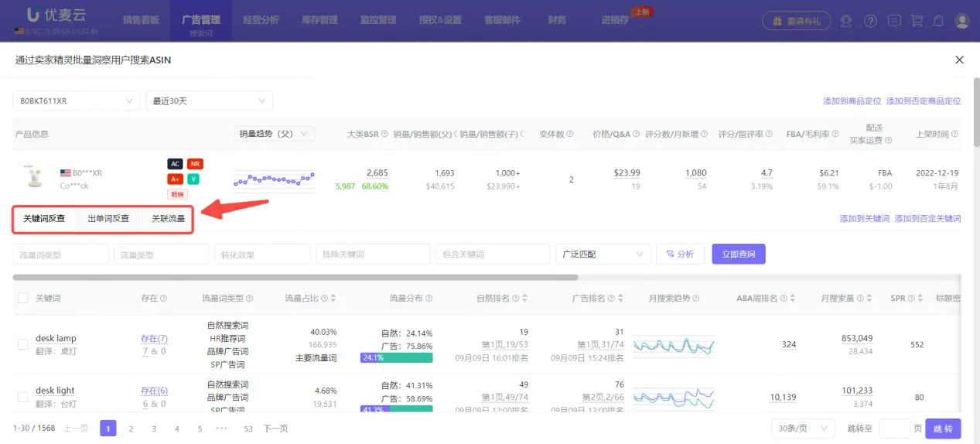Click the 优麦云 logo

[x=56, y=15]
